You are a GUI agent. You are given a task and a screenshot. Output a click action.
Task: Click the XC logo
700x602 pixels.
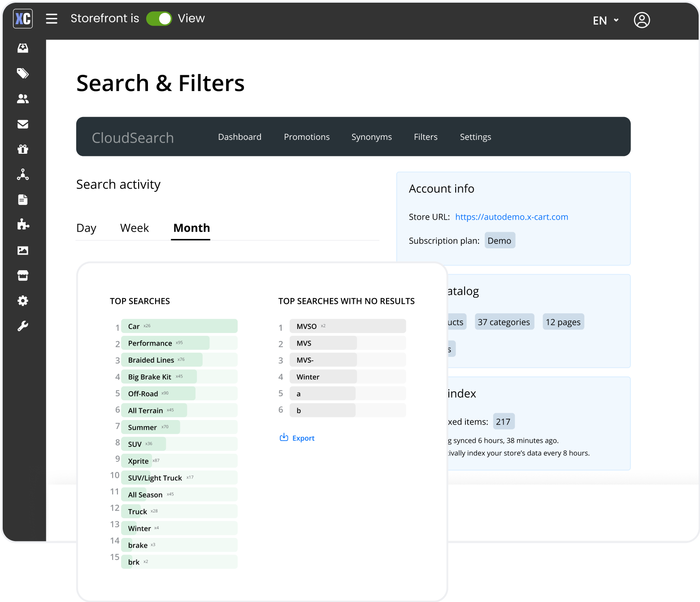click(22, 18)
